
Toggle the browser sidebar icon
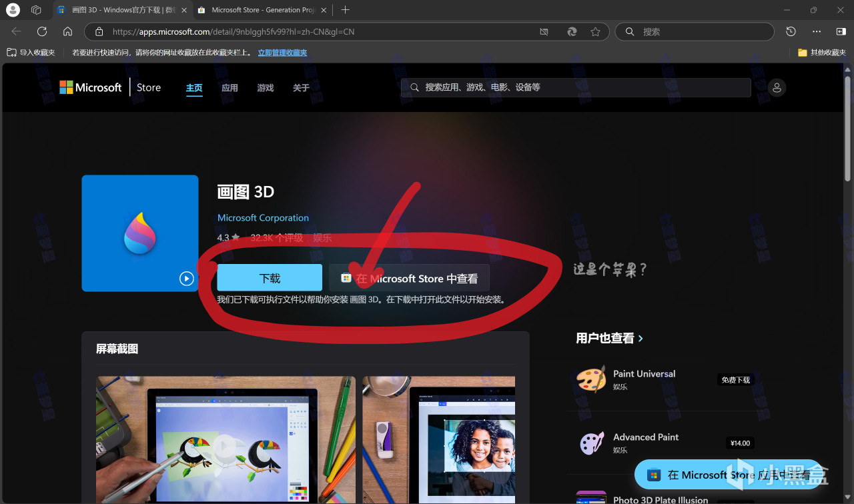pos(841,31)
